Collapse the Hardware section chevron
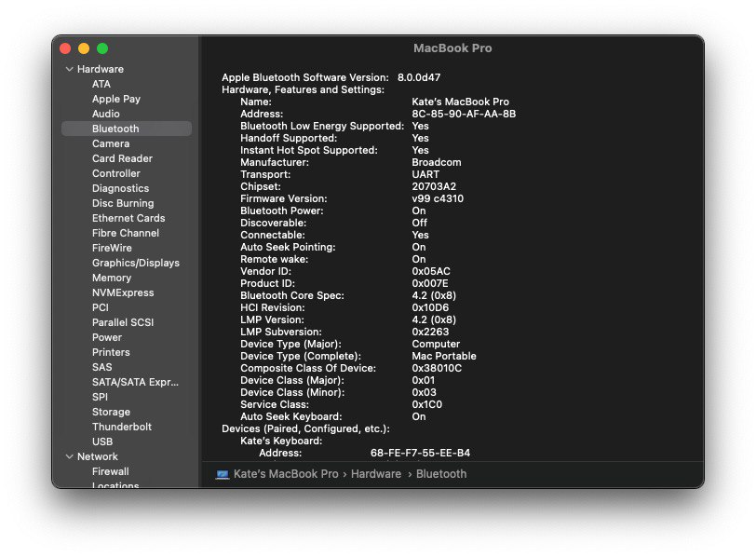 [x=70, y=69]
